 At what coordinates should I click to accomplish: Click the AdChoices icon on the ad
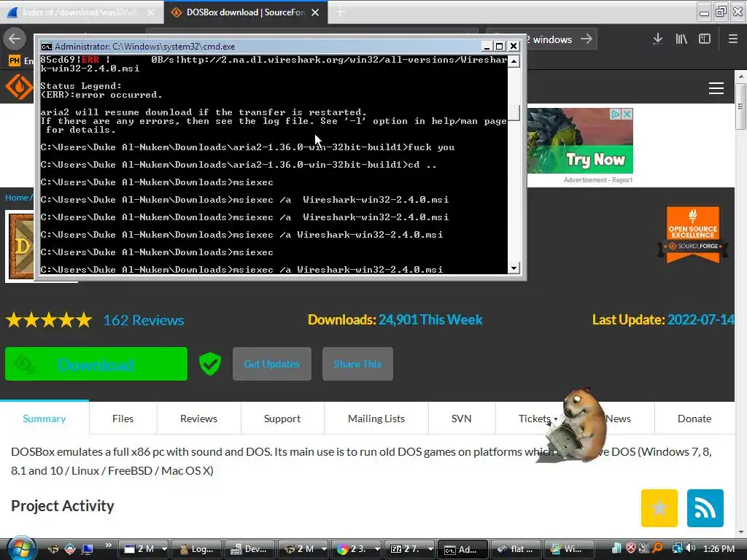coord(616,114)
